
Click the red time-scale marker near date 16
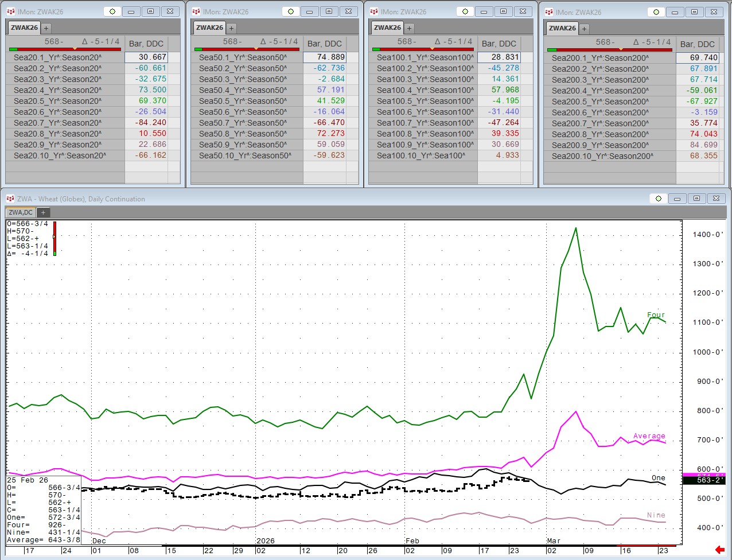click(x=637, y=546)
